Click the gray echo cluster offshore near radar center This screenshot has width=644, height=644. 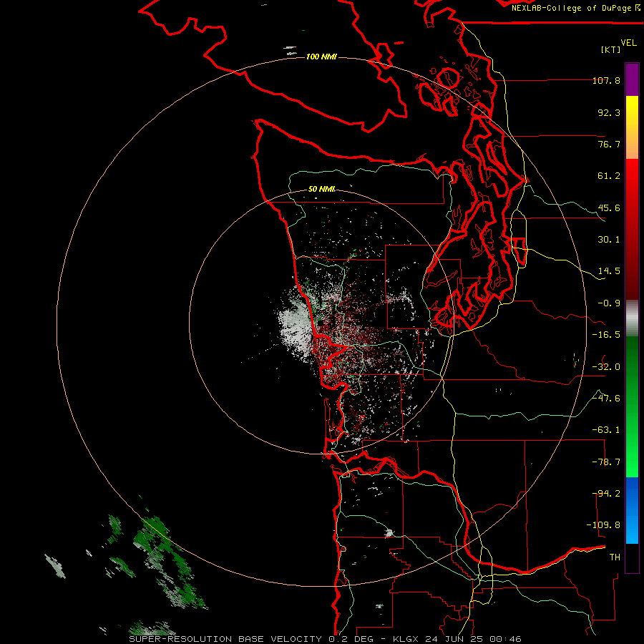tap(295, 324)
